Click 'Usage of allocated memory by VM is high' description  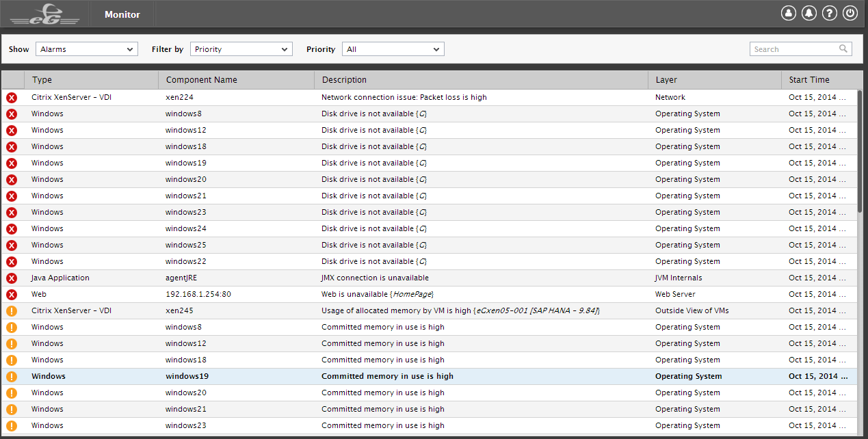tap(461, 310)
